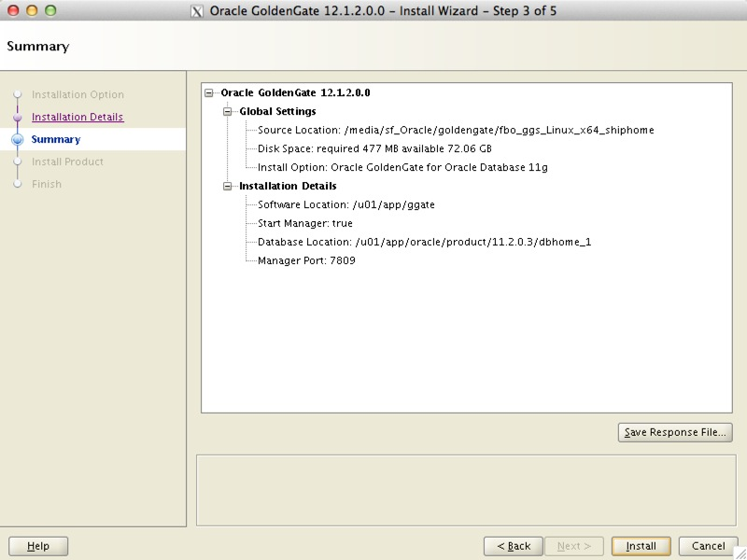Click the Install Product step marker
This screenshot has width=747, height=560.
[x=18, y=161]
